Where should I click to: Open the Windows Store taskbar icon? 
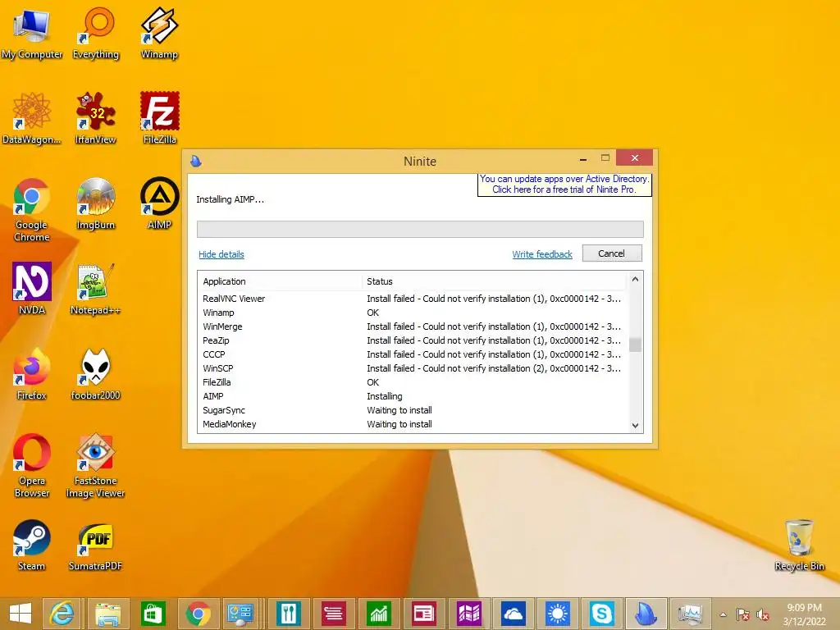tap(153, 614)
